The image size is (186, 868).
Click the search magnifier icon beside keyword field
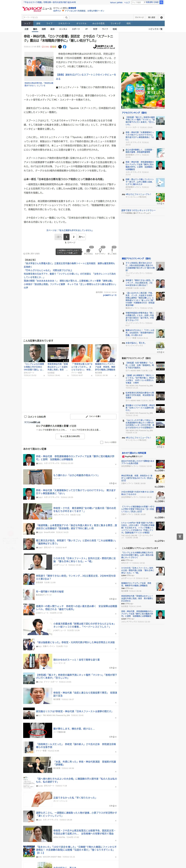(x=66, y=18)
